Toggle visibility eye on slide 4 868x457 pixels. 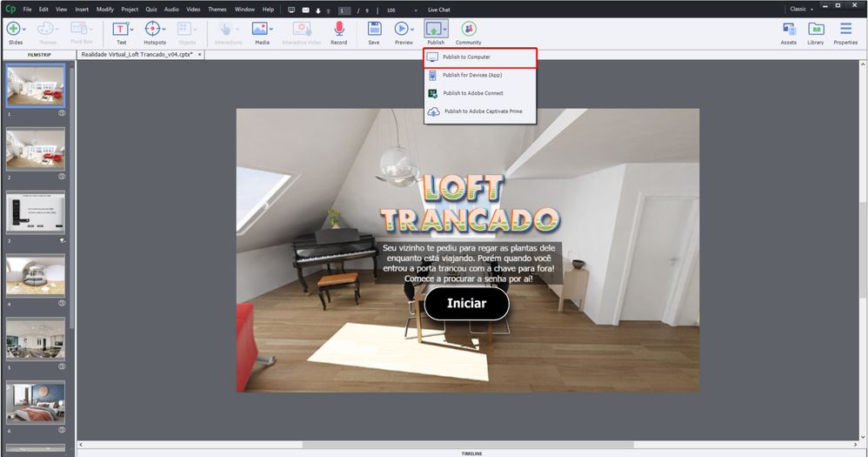point(62,303)
